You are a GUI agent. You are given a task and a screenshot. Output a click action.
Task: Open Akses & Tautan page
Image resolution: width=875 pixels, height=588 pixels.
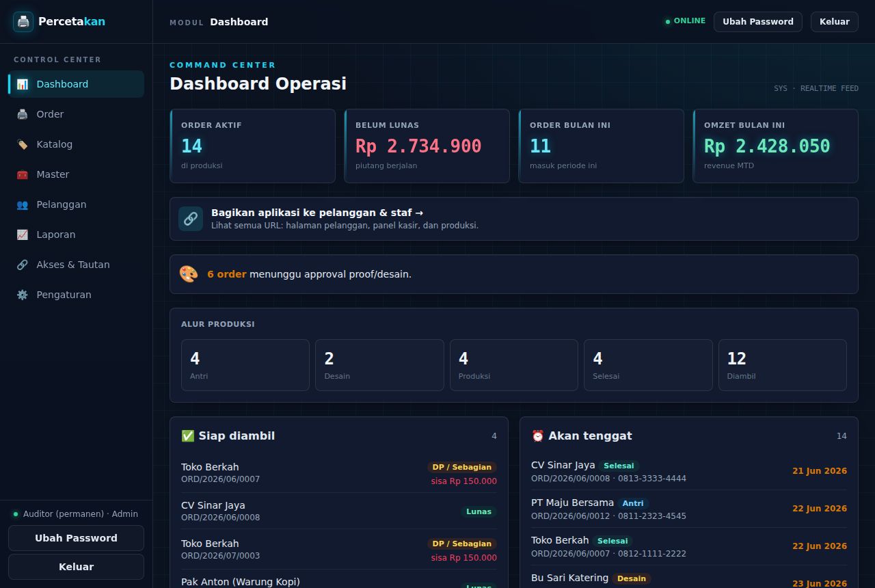76,265
